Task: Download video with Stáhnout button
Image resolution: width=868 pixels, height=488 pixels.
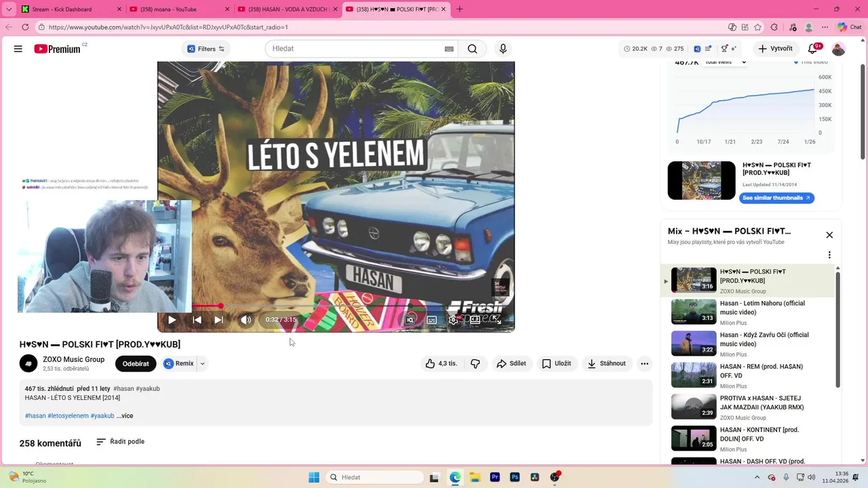Action: [606, 363]
